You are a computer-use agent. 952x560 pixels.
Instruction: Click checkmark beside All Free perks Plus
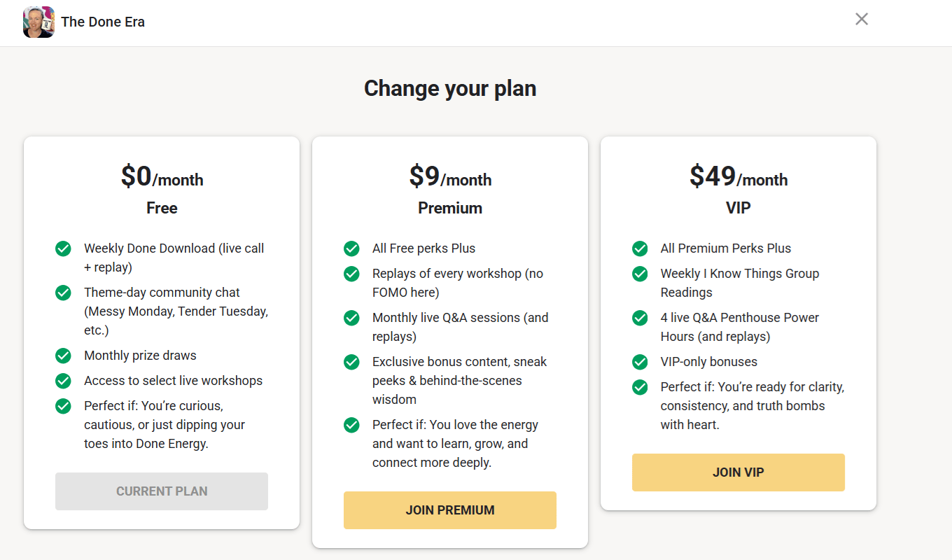[351, 248]
